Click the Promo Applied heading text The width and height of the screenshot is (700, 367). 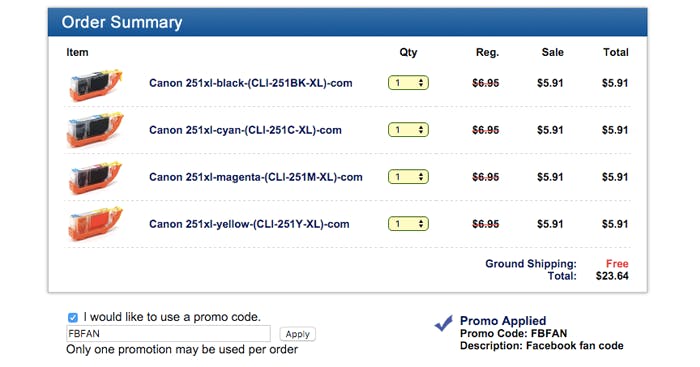(x=503, y=321)
